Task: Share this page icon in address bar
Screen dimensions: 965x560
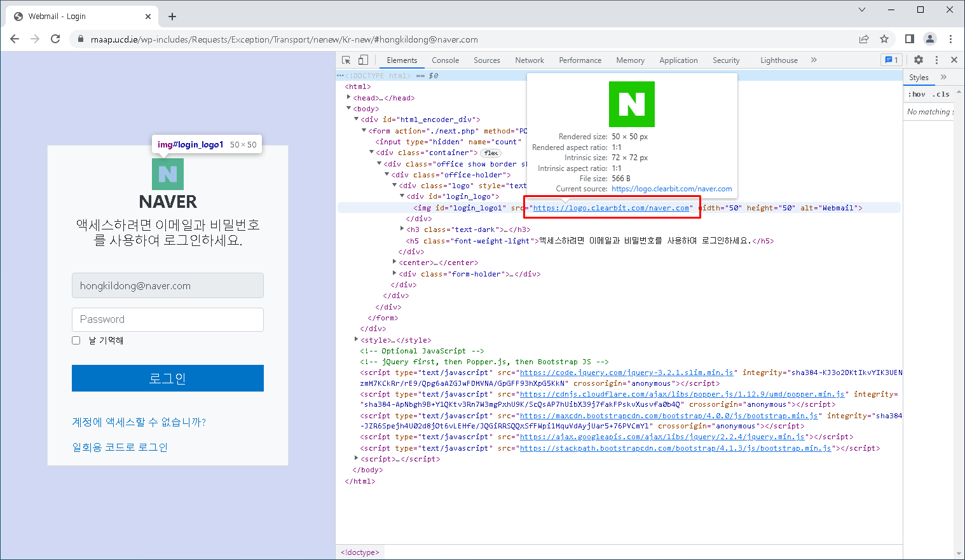Action: [x=864, y=39]
